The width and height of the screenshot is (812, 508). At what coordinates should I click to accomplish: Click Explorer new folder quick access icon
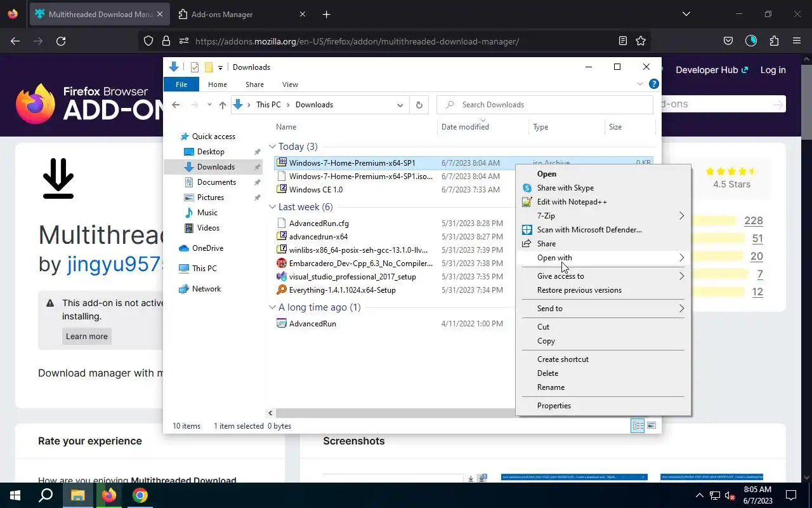point(209,67)
